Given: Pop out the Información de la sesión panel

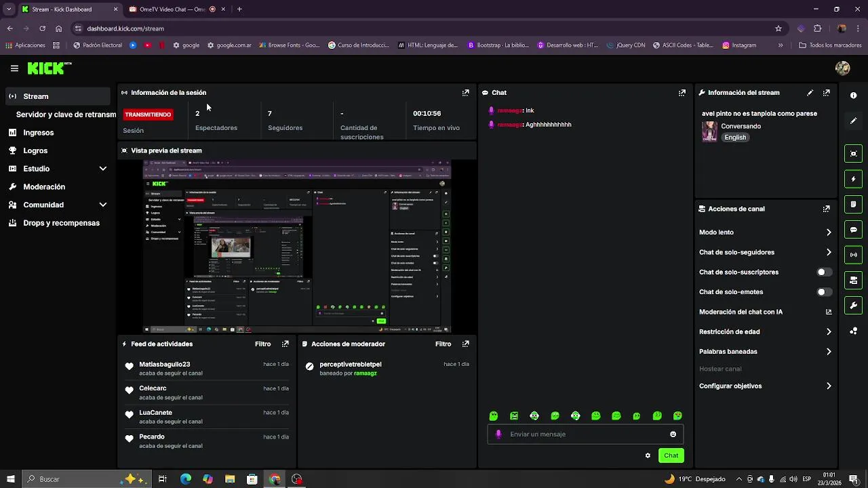Looking at the screenshot, I should pos(465,93).
